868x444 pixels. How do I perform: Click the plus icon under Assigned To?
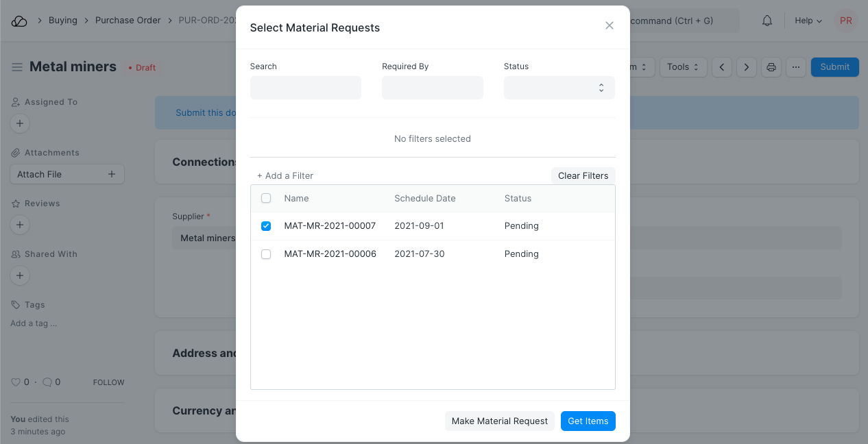click(20, 124)
